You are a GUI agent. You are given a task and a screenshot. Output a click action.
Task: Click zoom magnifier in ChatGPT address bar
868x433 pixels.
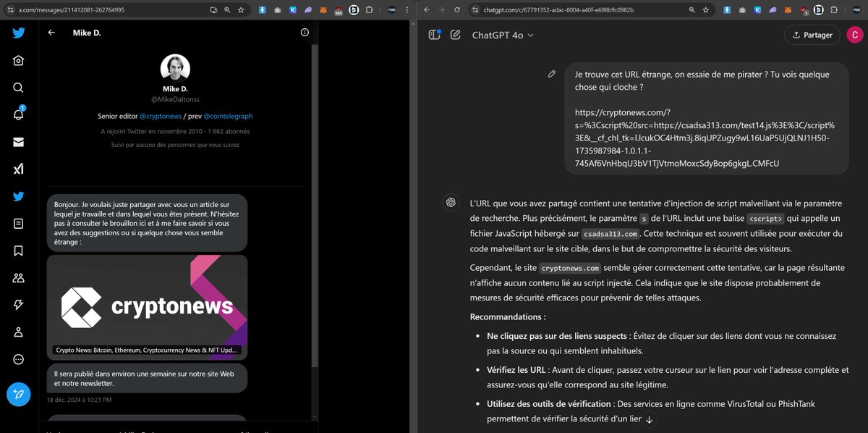point(693,10)
